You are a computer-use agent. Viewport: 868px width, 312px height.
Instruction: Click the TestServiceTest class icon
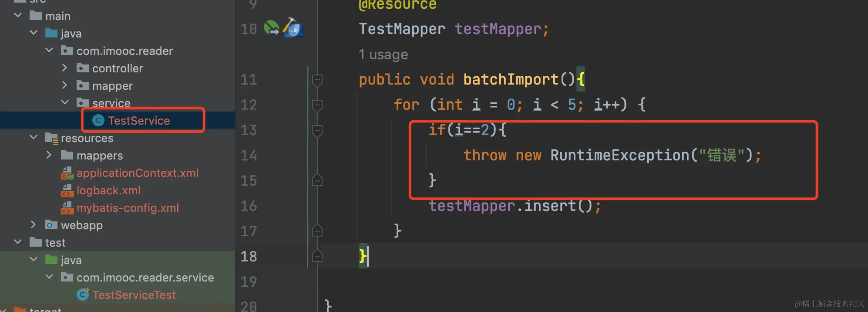83,295
